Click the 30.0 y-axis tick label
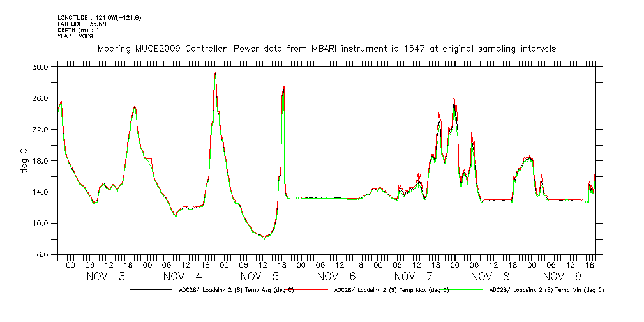Screen dimensions: 644x322 click(x=40, y=67)
